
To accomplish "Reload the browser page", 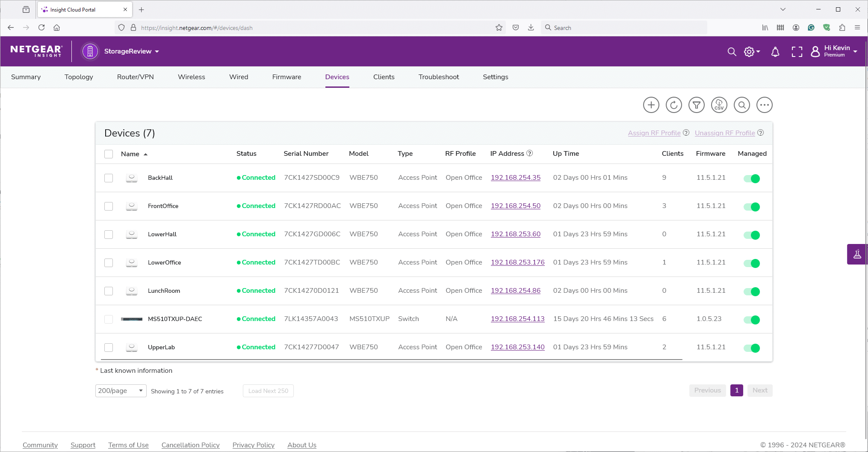I will click(x=41, y=27).
